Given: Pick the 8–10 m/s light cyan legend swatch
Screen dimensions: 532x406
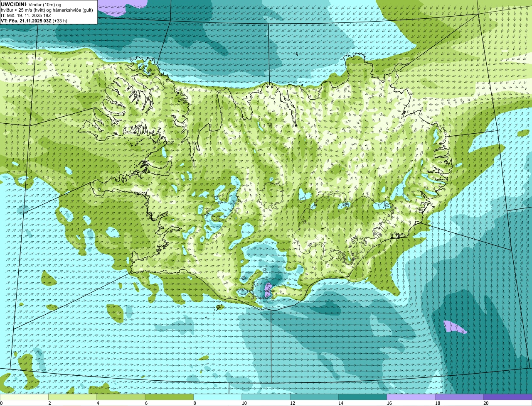Looking at the screenshot, I should (218, 397).
